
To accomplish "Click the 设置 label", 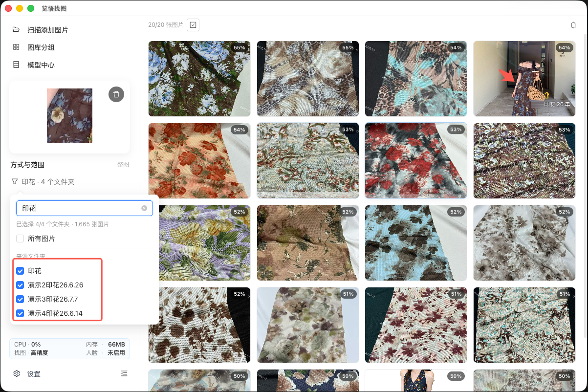I will coord(34,374).
